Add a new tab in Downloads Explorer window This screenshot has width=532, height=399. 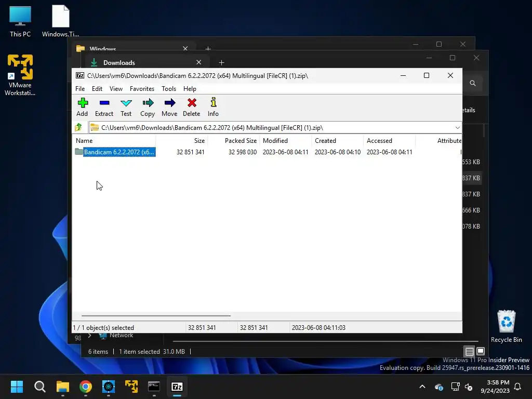(x=221, y=62)
